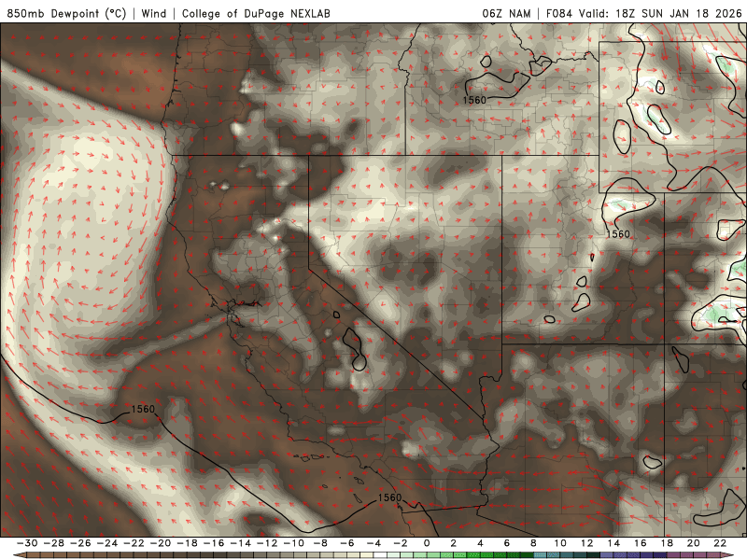Click the -4 value on the color scale
This screenshot has width=747, height=560.
pyautogui.click(x=374, y=543)
